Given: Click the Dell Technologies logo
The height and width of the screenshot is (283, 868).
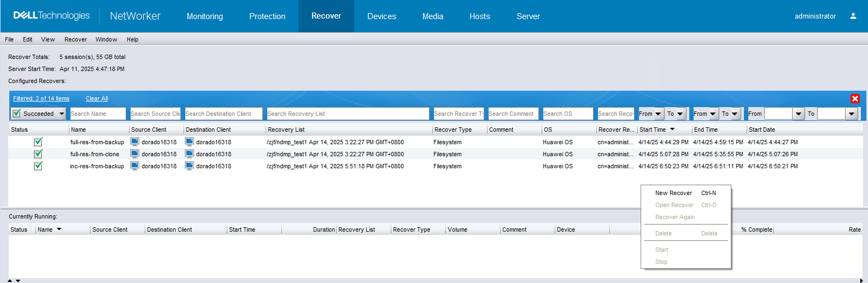Looking at the screenshot, I should 51,16.
